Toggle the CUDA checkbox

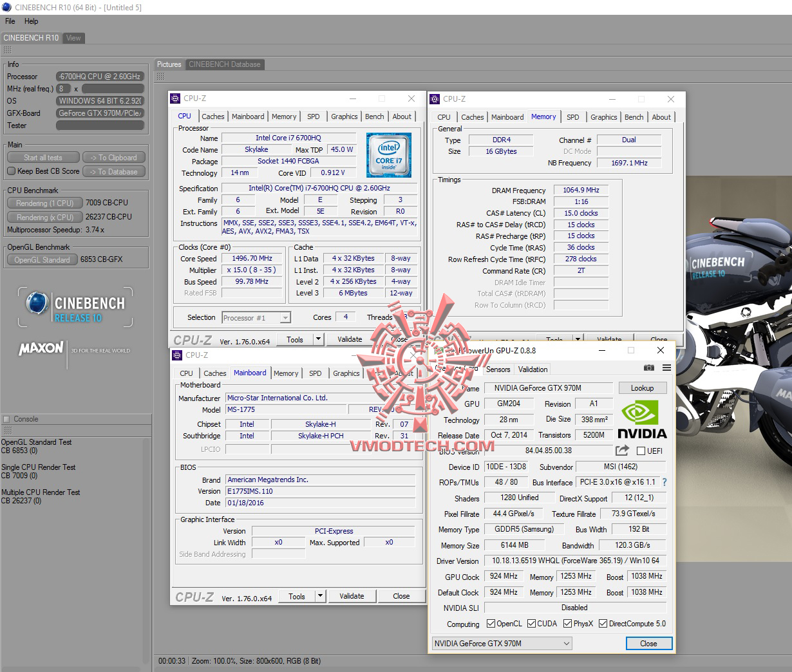(x=532, y=623)
